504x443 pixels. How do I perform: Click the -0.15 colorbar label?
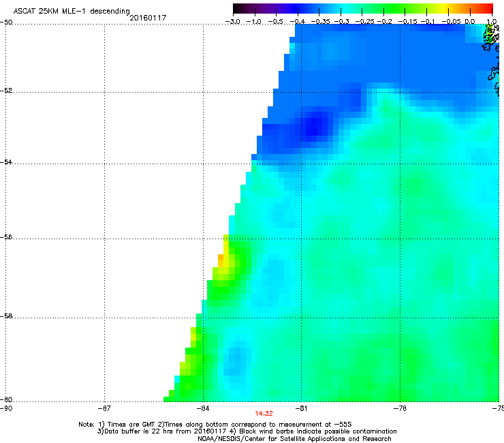coord(407,22)
